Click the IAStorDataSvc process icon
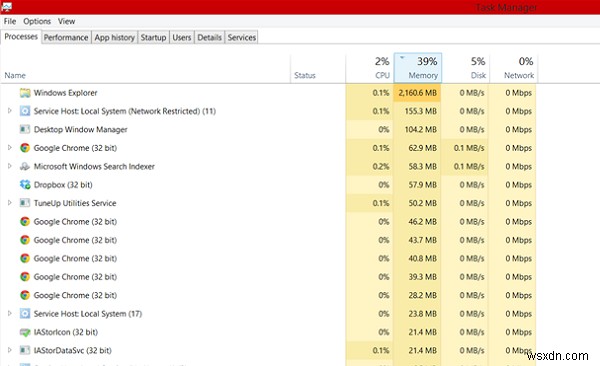Viewport: 600px width, 366px height. (x=25, y=350)
